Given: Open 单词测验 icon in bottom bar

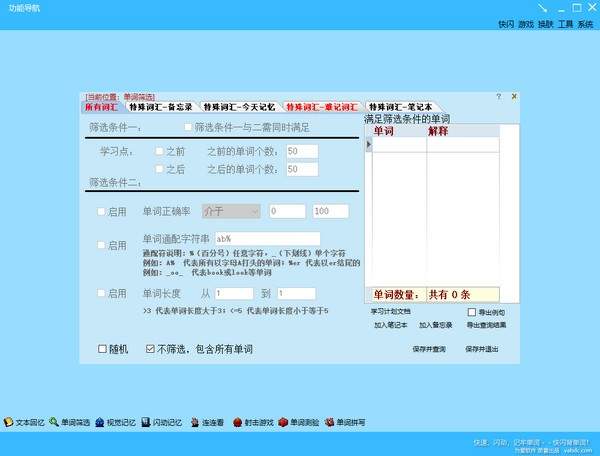Looking at the screenshot, I should (283, 423).
